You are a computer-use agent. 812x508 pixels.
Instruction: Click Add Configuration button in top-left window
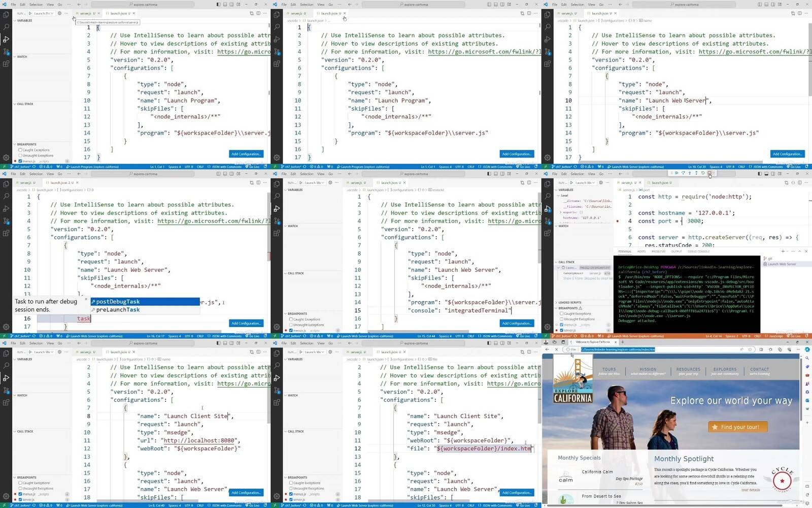pos(246,154)
